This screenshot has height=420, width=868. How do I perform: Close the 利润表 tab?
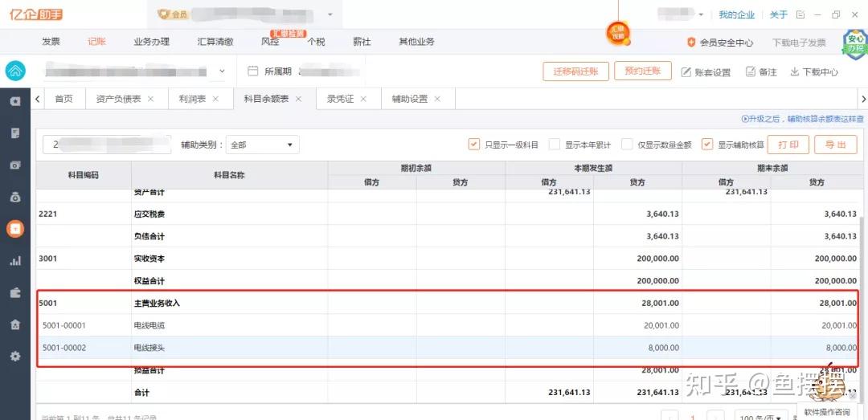click(215, 99)
